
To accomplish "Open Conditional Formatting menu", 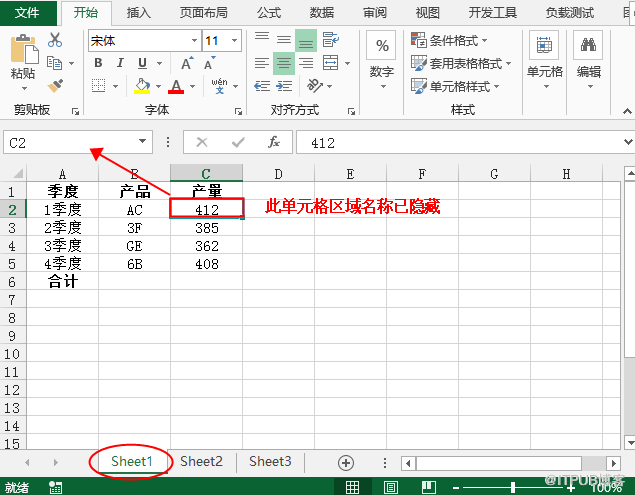I will pos(449,40).
